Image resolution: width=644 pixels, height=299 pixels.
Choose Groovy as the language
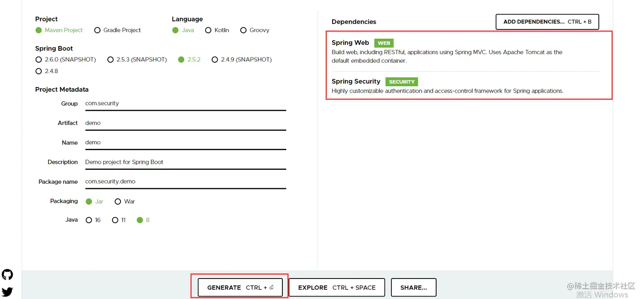255,30
